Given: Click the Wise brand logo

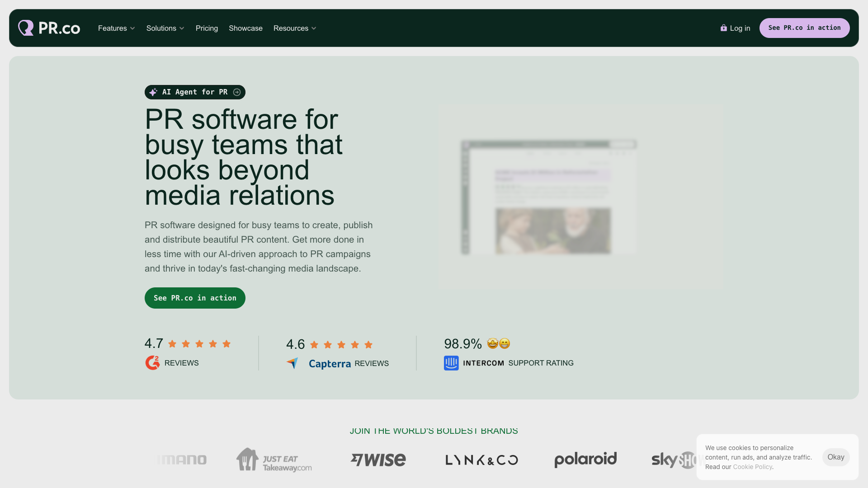Looking at the screenshot, I should tap(378, 460).
